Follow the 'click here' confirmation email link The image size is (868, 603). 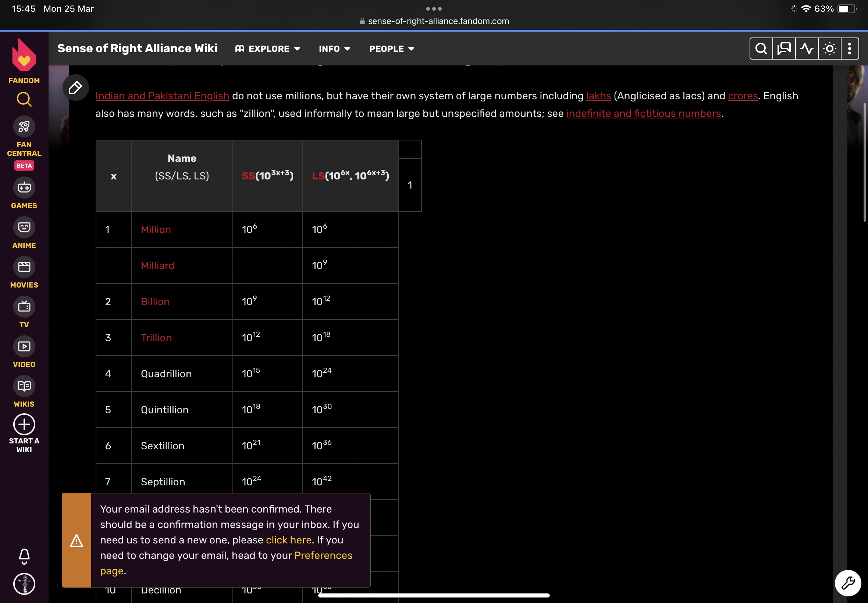click(x=288, y=540)
